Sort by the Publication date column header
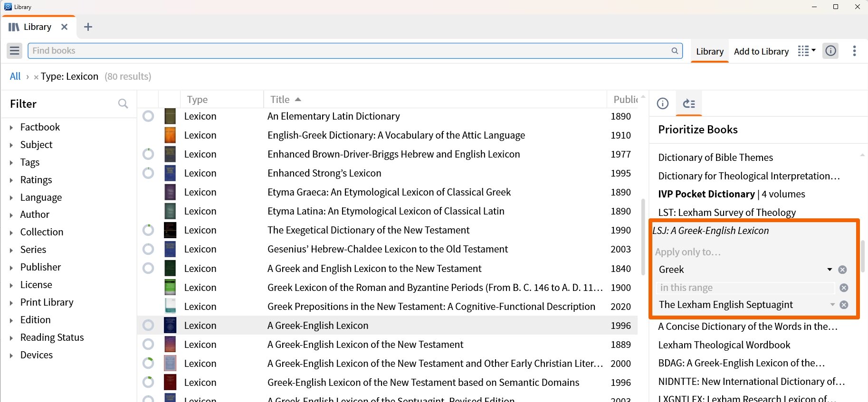868x402 pixels. coord(625,99)
